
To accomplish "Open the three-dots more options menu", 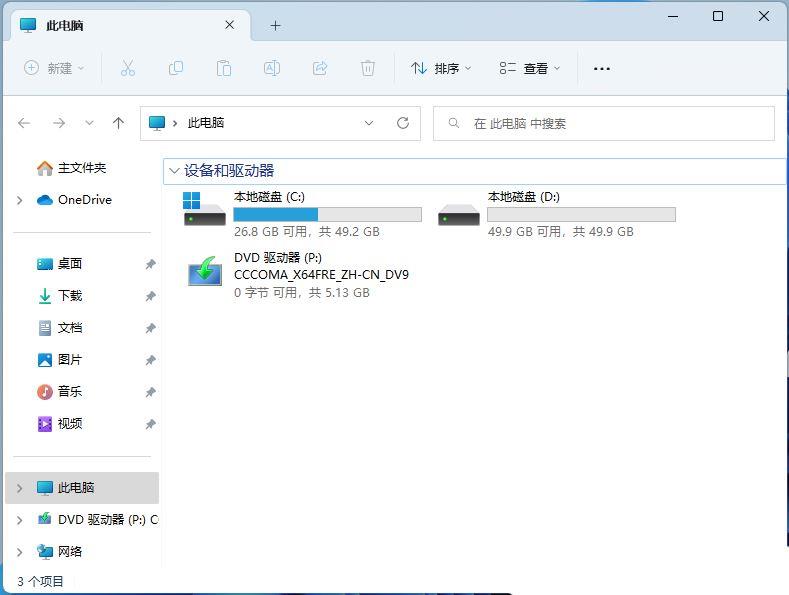I will (602, 68).
